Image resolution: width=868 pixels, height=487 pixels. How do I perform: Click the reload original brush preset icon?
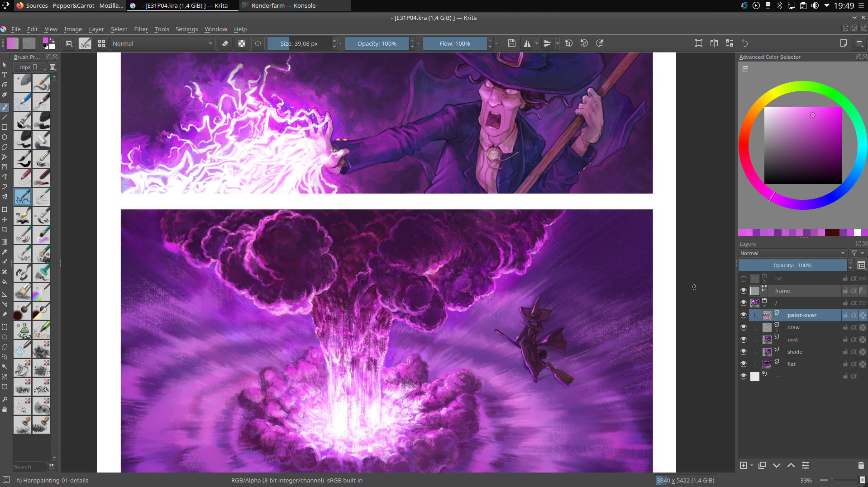[258, 43]
